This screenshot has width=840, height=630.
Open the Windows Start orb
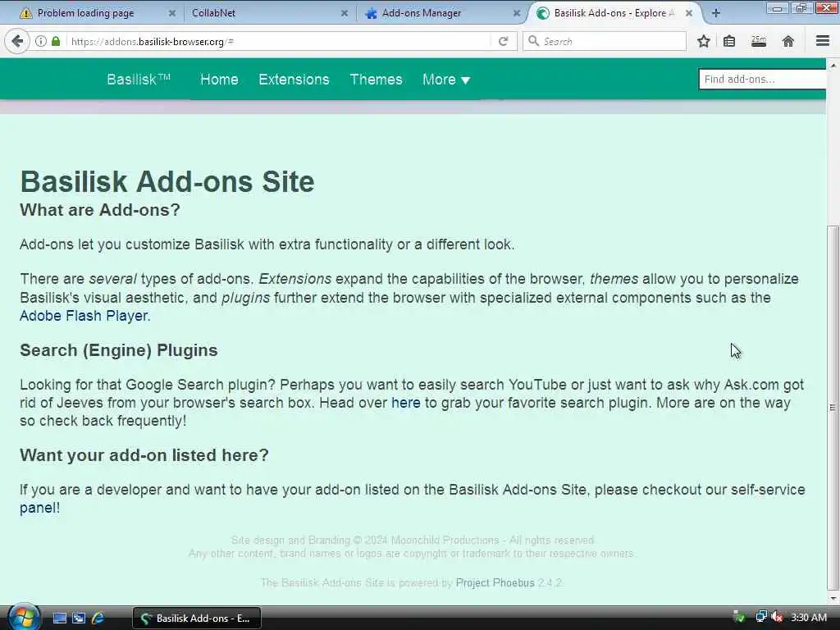point(23,618)
